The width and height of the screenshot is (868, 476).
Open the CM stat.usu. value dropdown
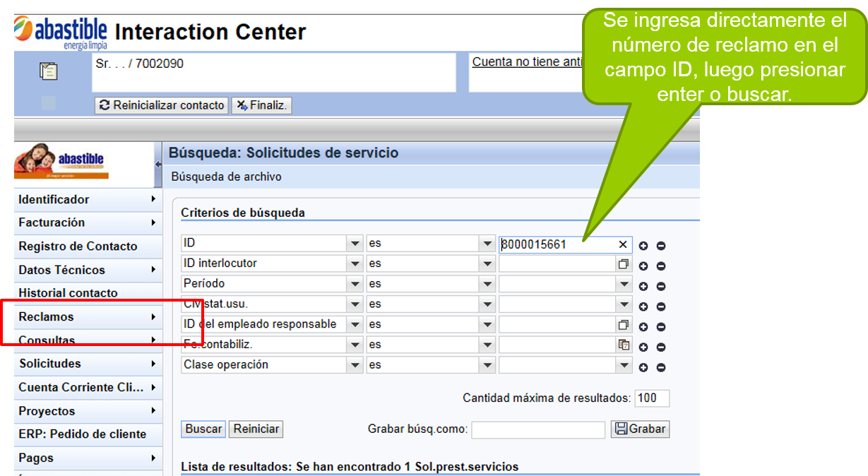tap(624, 304)
